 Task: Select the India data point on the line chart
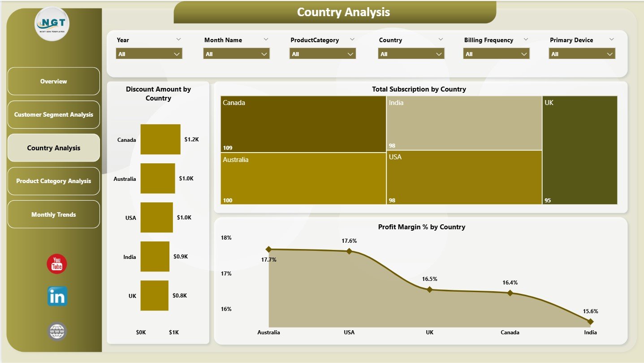590,321
